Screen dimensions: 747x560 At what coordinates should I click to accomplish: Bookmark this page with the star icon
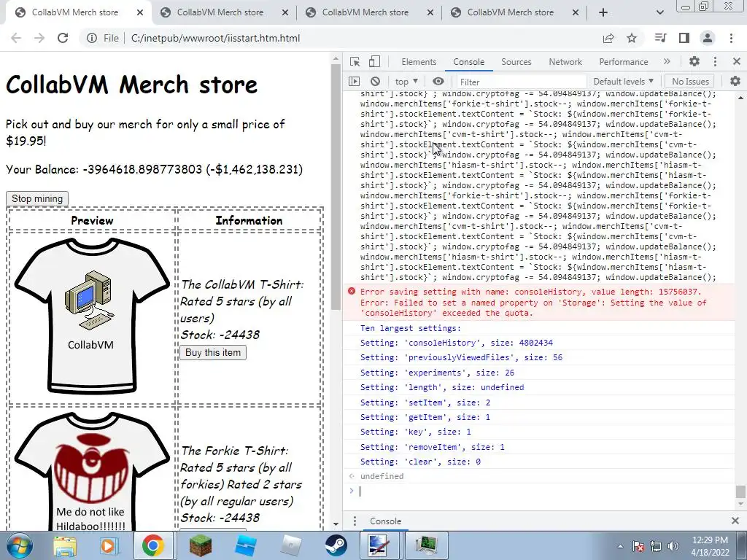pos(632,38)
